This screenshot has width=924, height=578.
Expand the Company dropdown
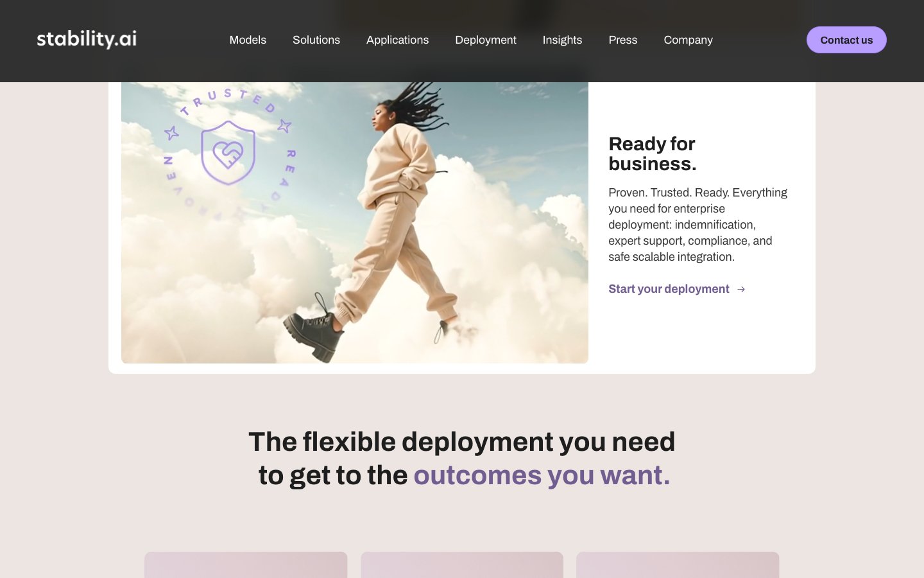point(688,40)
